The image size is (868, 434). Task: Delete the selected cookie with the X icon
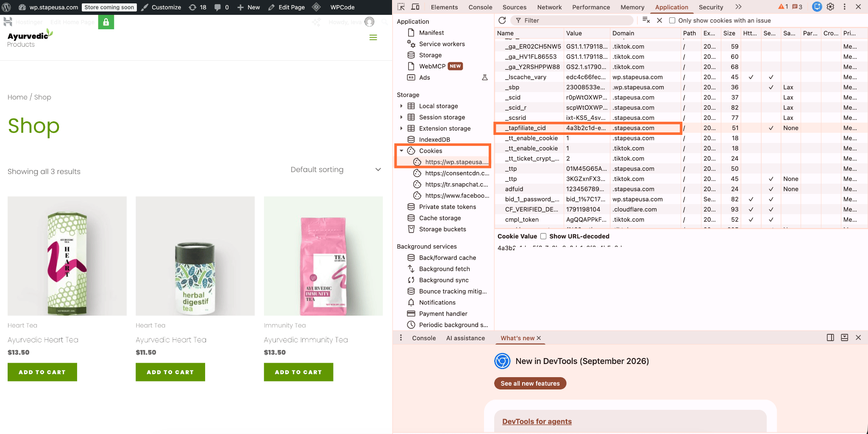coord(659,20)
